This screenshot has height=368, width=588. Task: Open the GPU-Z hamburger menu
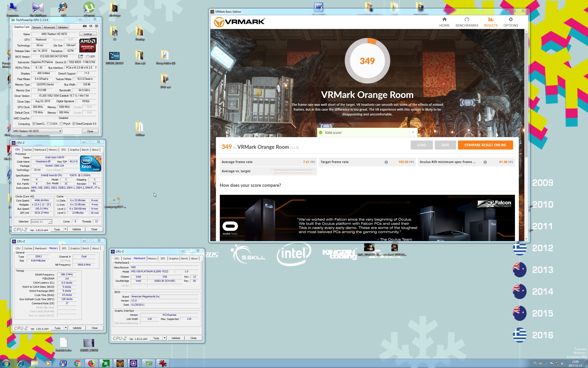pyautogui.click(x=97, y=26)
